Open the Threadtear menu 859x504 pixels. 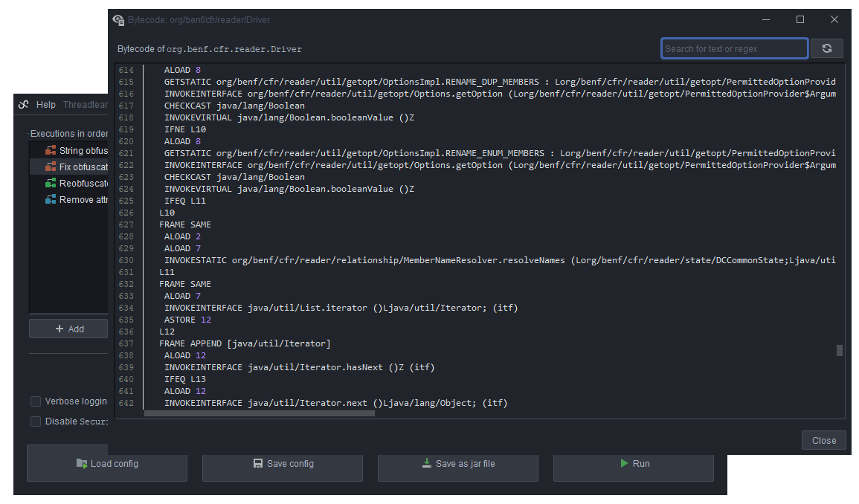click(85, 104)
